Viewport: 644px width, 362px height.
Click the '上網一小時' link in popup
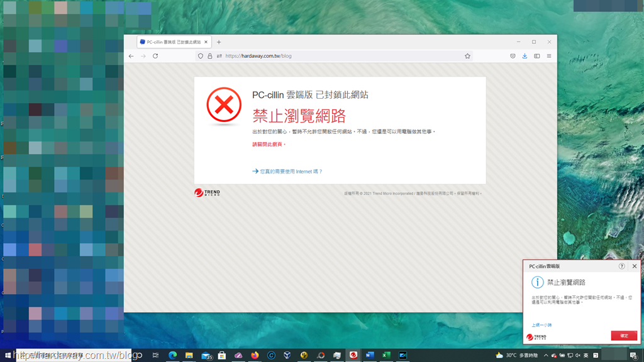[x=541, y=325]
